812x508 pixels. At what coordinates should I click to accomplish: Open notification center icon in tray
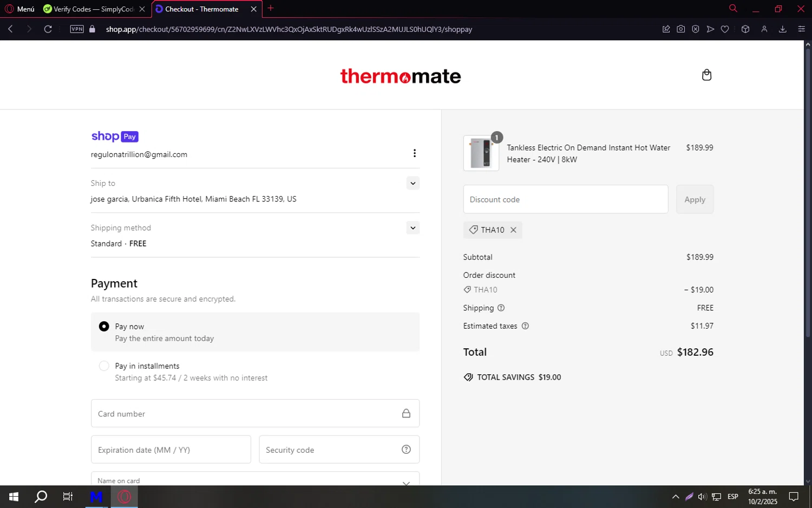click(794, 497)
